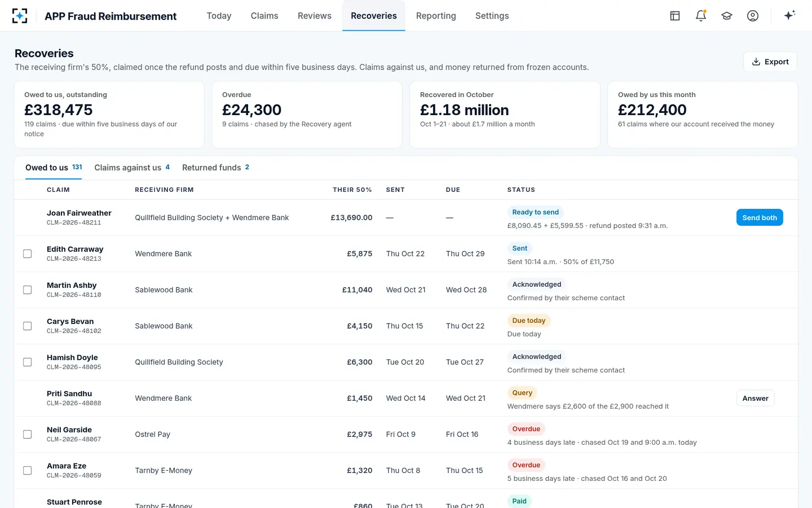Viewport: 812px width, 508px height.
Task: Click the £13,690.00 amount
Action: pos(351,218)
